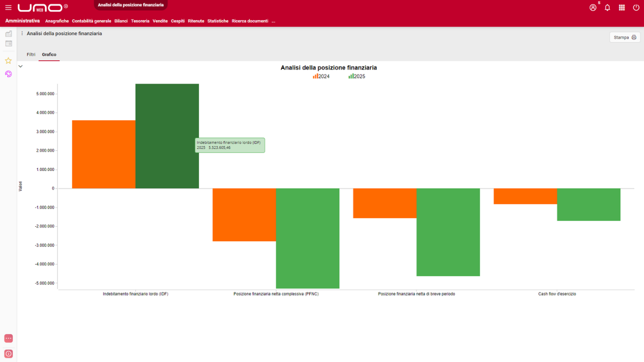644x362 pixels.
Task: Click the pink three-dots sidebar button
Action: click(8, 338)
